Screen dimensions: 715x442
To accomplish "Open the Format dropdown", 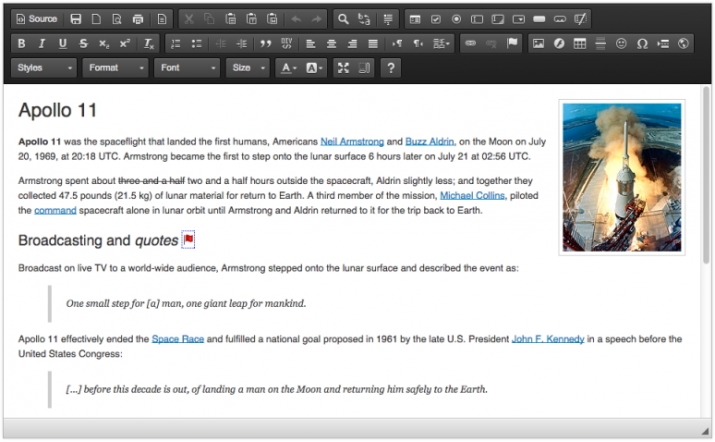I will [115, 68].
